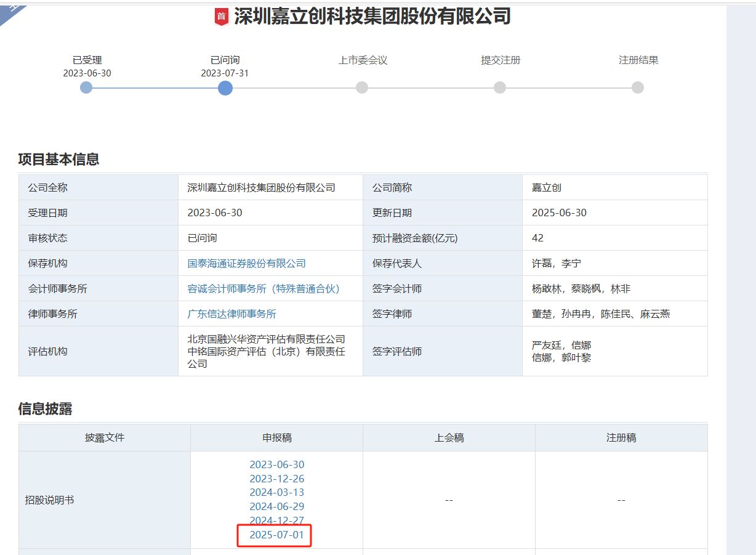Screen dimensions: 756x555
Task: Visit the 广东信达律师事务所 law firm link
Action: (x=231, y=314)
